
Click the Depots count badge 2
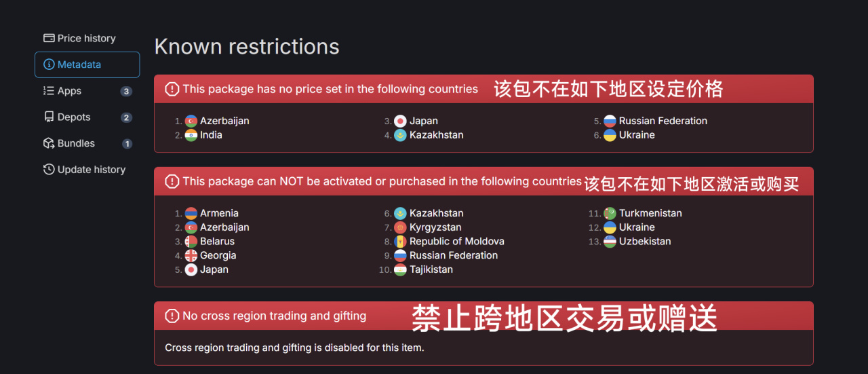(x=126, y=117)
